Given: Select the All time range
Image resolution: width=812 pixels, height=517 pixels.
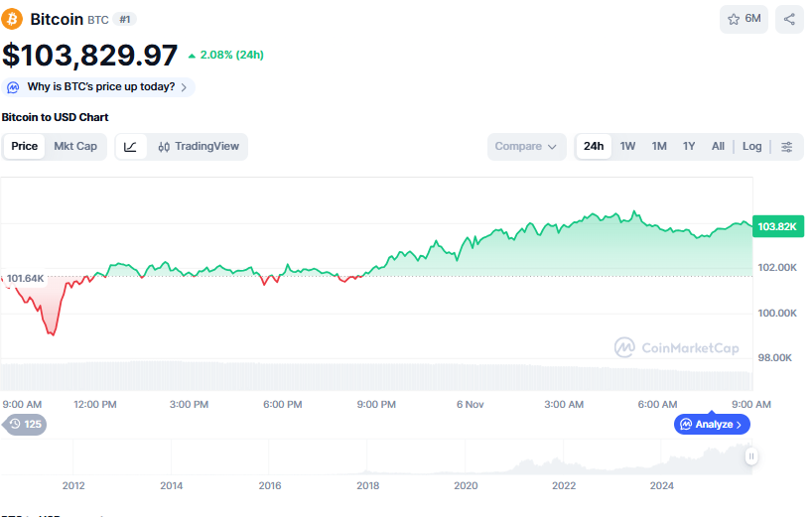Looking at the screenshot, I should (718, 147).
